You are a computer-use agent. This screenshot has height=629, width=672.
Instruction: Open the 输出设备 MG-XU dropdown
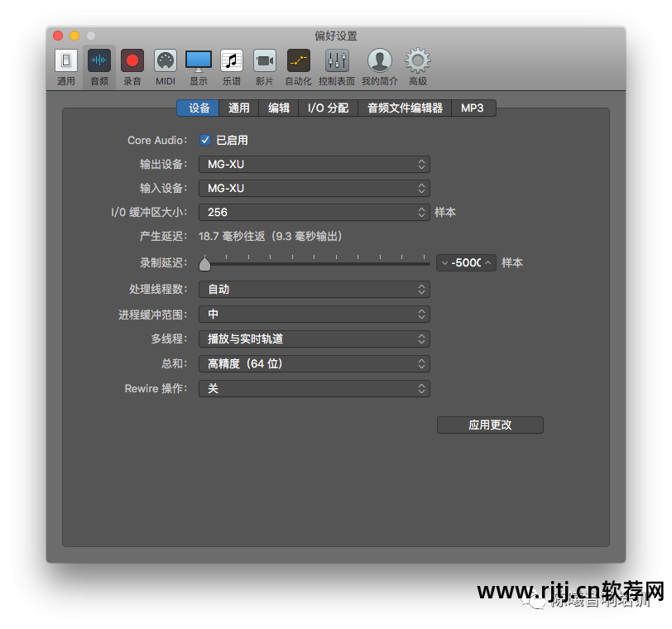click(314, 164)
